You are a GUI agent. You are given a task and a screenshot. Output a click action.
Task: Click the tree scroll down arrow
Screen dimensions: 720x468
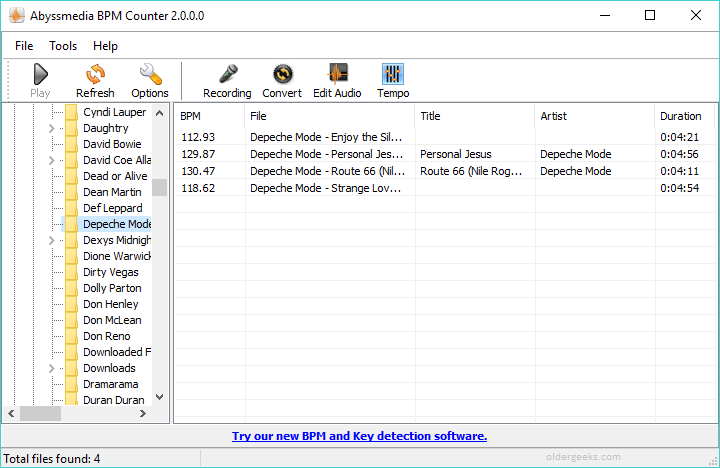pyautogui.click(x=159, y=397)
